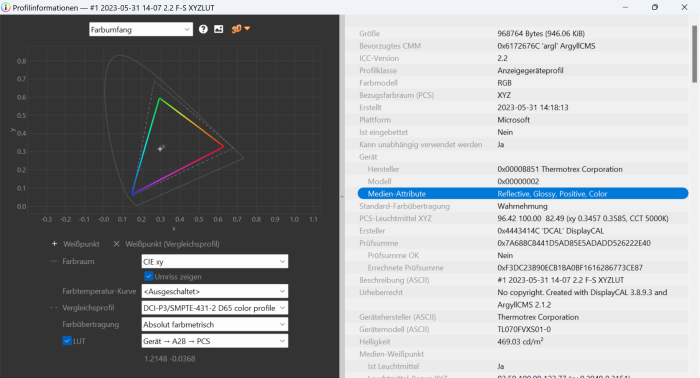Select the Modell row
Viewport: 700px width, 378px height.
(523, 182)
